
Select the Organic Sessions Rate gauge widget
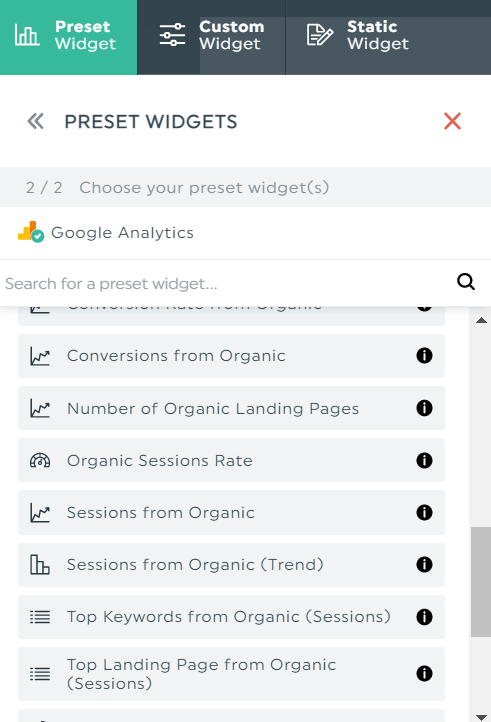pos(231,460)
